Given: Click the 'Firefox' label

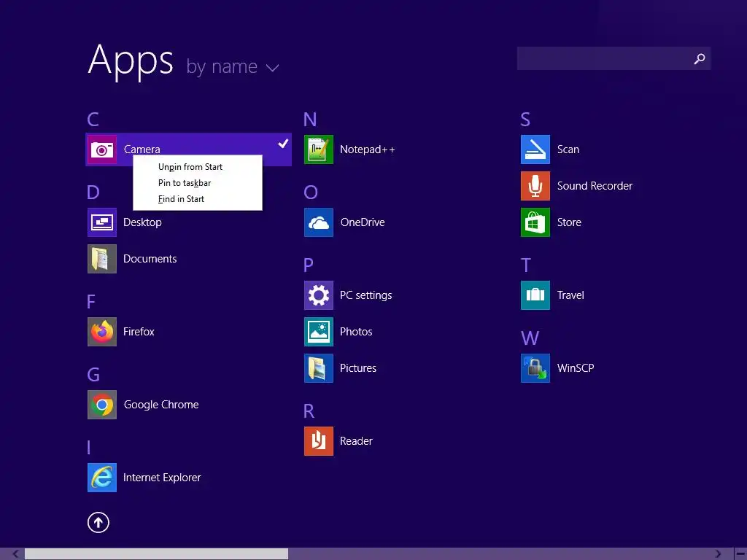Looking at the screenshot, I should (x=139, y=332).
